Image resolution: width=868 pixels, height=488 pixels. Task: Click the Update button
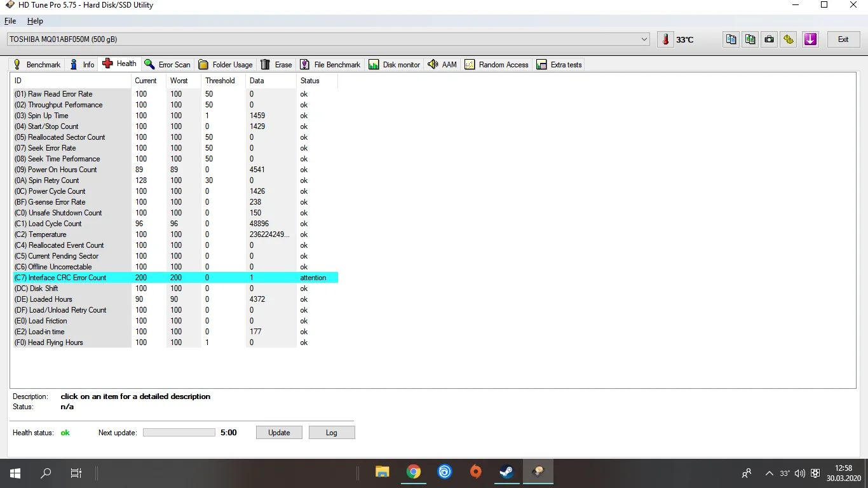click(279, 433)
